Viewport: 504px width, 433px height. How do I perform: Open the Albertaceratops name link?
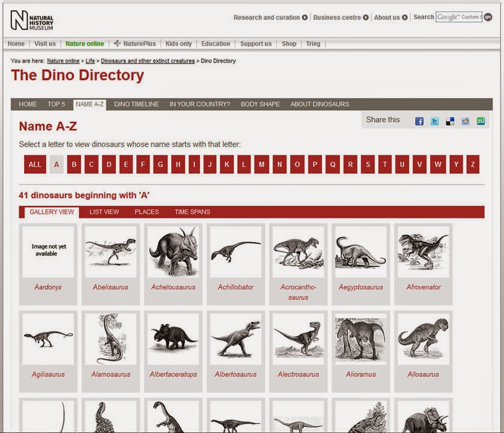(173, 375)
